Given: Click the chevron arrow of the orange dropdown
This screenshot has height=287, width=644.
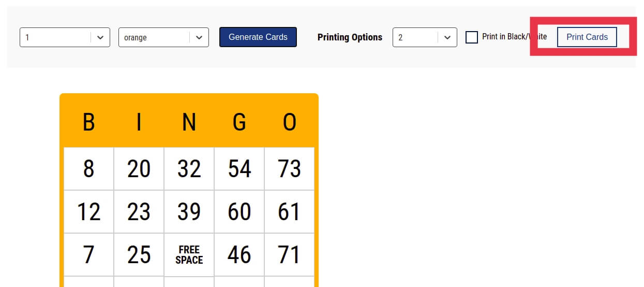Looking at the screenshot, I should pyautogui.click(x=199, y=37).
